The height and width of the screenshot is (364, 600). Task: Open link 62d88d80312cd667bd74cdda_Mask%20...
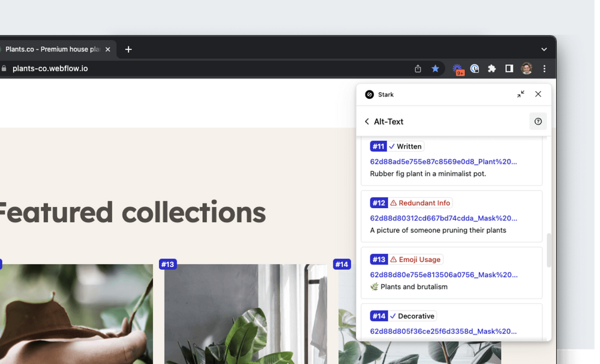click(443, 218)
